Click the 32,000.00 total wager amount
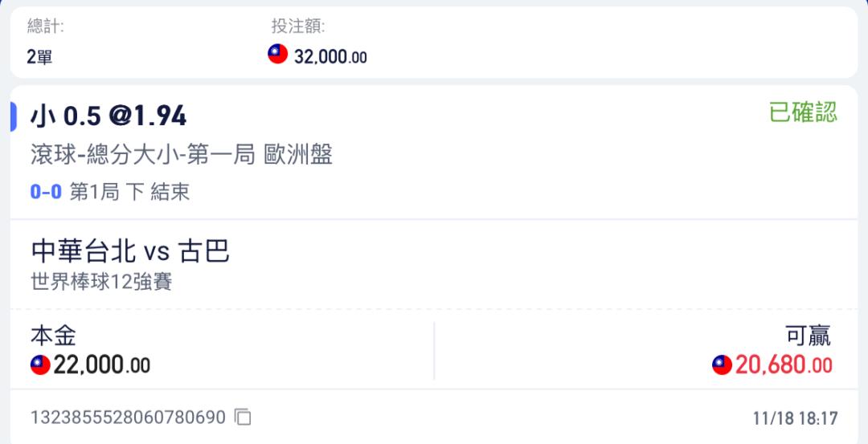This screenshot has height=444, width=868. (330, 56)
